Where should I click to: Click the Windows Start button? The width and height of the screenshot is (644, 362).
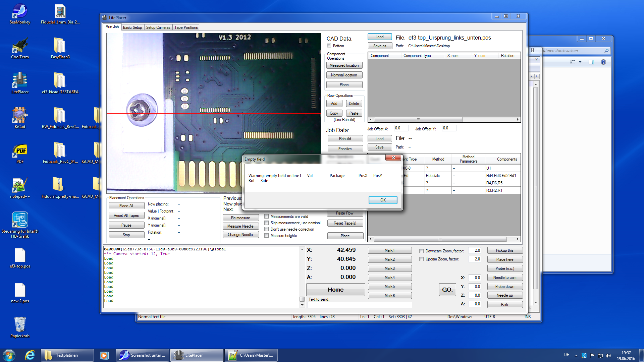click(9, 355)
